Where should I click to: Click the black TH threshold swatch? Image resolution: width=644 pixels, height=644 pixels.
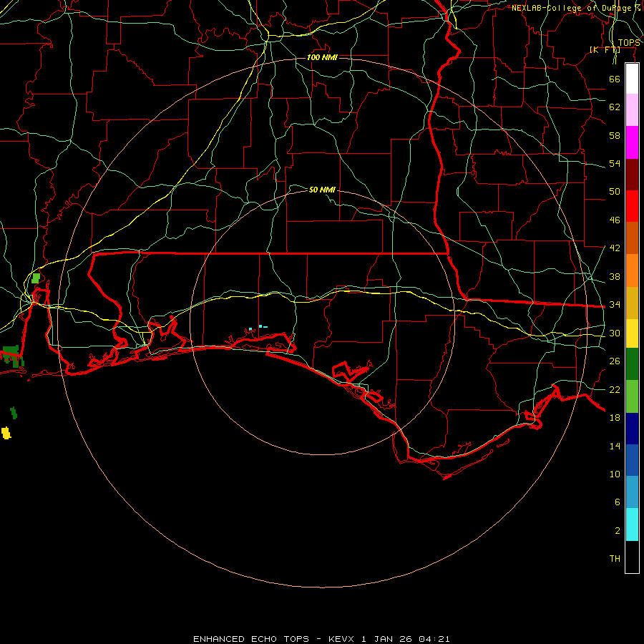click(x=632, y=557)
